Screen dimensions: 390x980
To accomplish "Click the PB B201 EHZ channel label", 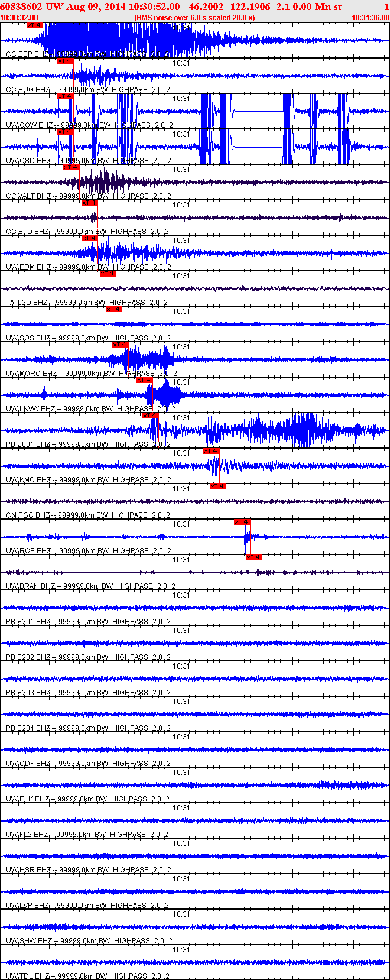I will tap(28, 622).
